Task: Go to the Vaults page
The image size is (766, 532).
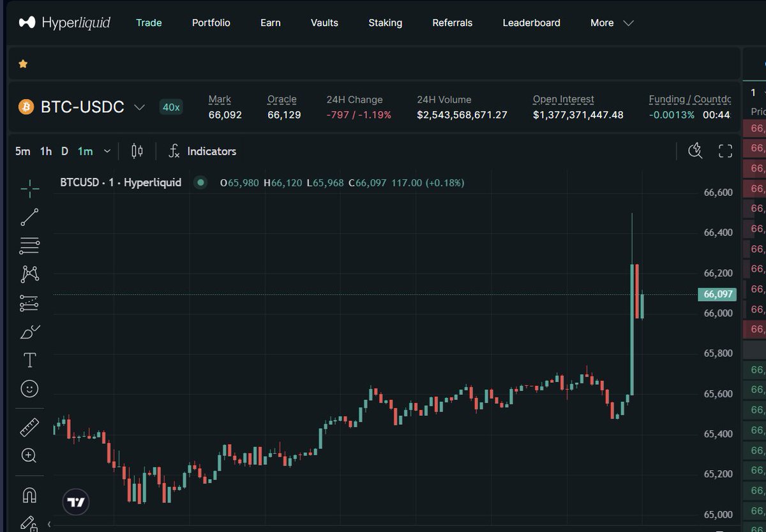Action: [x=324, y=22]
